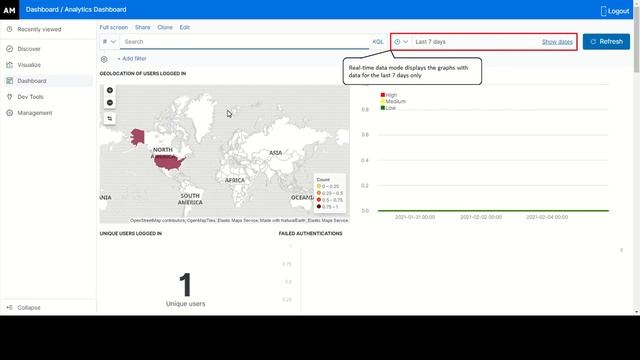Click Unique Users Logged In panel title

[x=131, y=233]
